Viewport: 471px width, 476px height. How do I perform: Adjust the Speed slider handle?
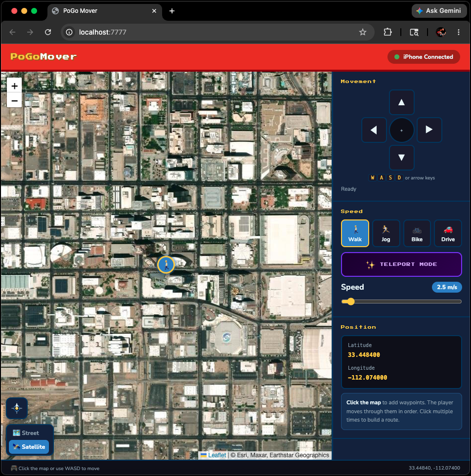(x=350, y=302)
